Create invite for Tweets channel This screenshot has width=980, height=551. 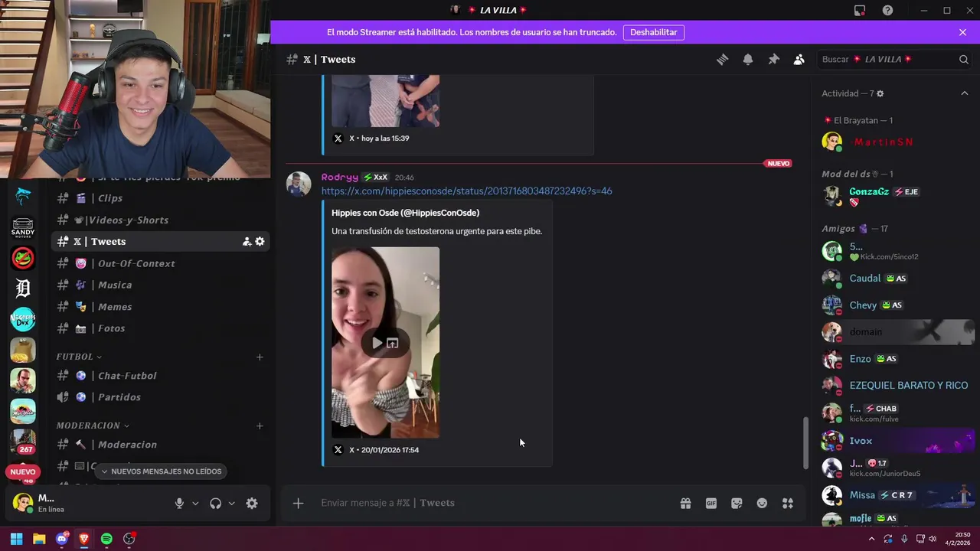click(247, 241)
